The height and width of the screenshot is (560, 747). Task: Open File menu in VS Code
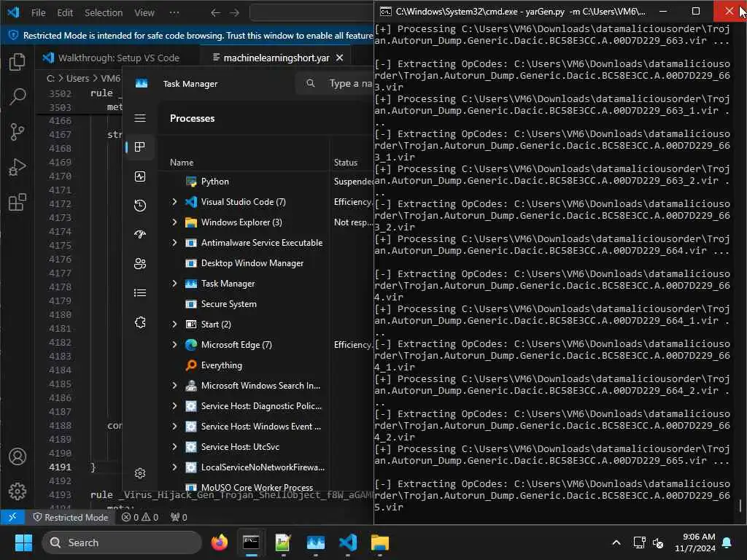38,13
